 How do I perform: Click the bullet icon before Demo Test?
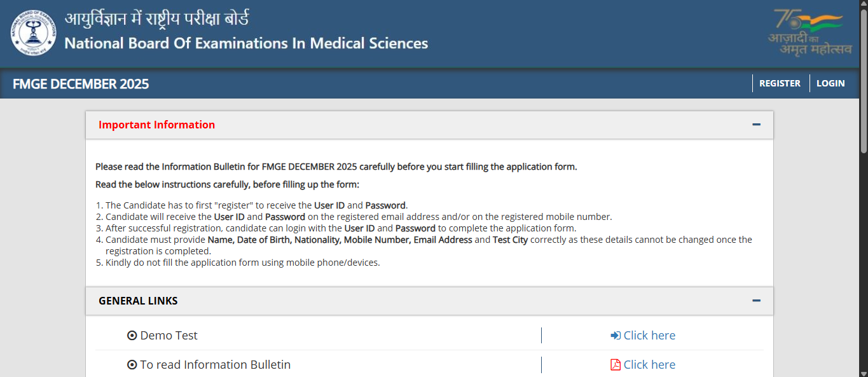pos(132,335)
